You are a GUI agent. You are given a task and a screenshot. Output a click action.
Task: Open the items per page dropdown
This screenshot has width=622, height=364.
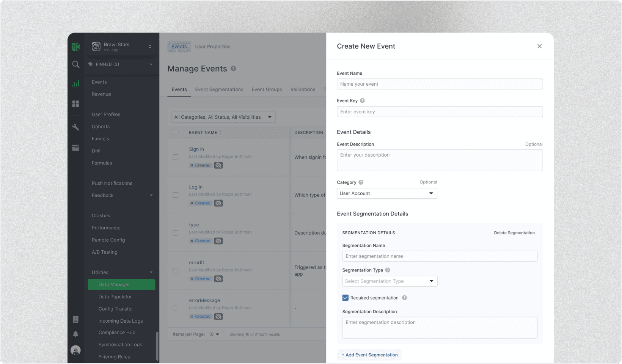214,334
